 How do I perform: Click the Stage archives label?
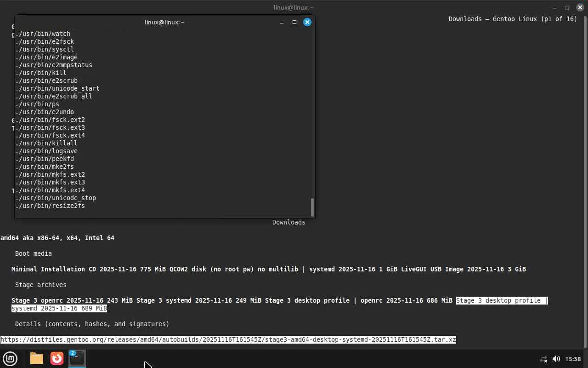click(x=41, y=285)
